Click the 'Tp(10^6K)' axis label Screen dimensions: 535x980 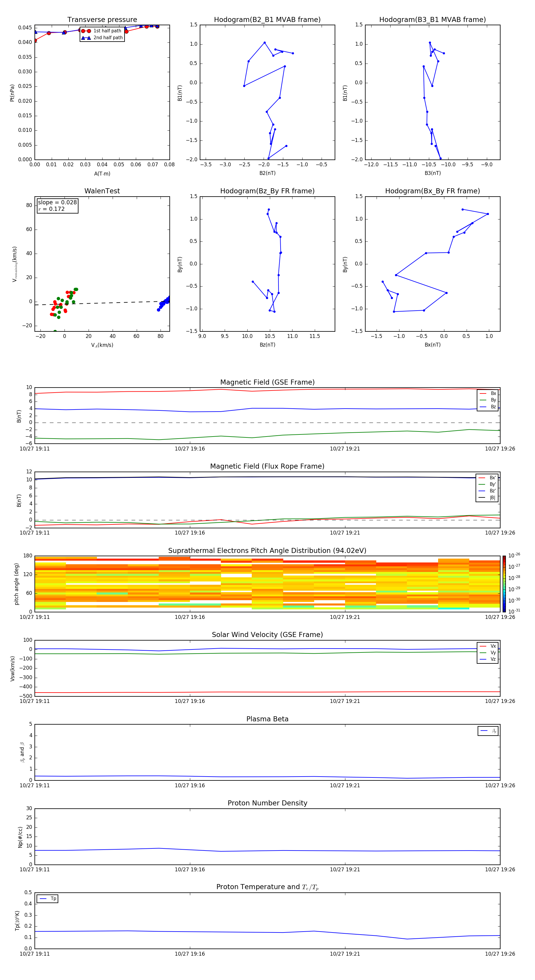point(17,921)
